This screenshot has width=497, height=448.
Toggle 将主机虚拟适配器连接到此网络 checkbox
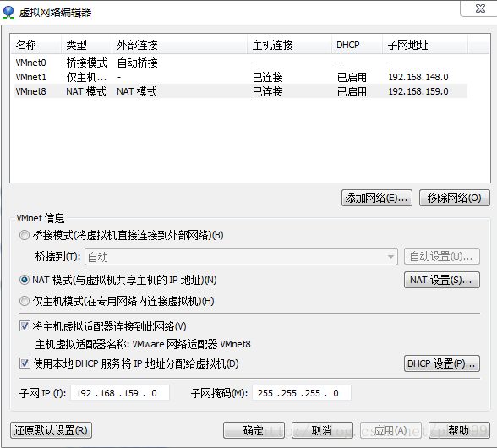(x=25, y=326)
